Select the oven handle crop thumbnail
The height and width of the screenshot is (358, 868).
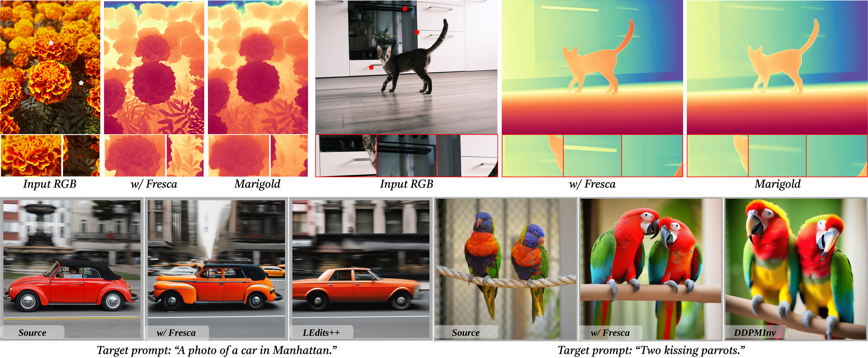pos(406,155)
